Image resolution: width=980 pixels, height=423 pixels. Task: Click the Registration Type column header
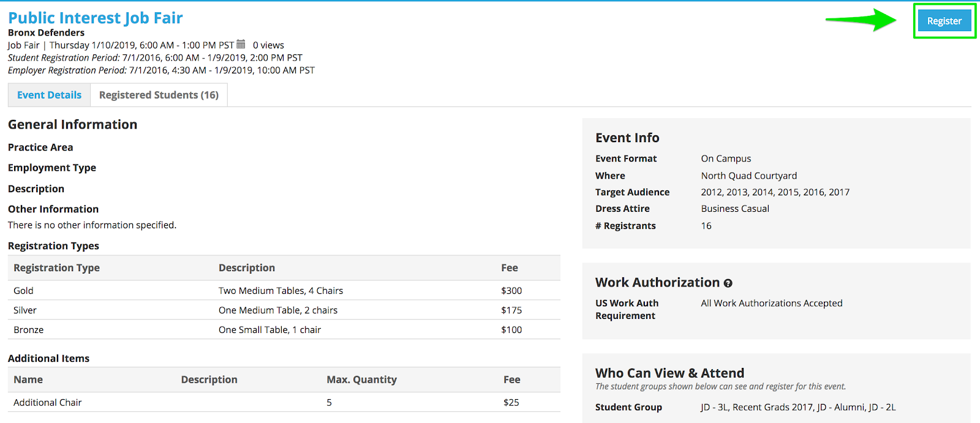click(56, 268)
